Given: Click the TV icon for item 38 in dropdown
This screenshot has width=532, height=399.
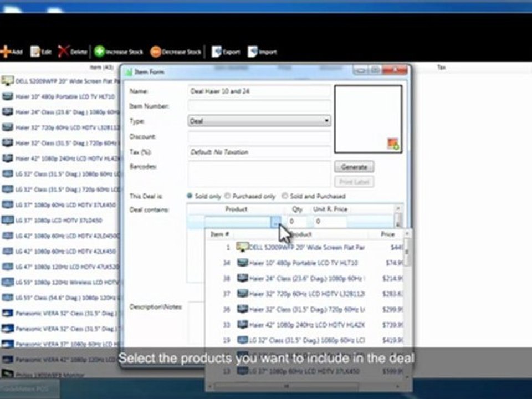Looking at the screenshot, I should pyautogui.click(x=243, y=278).
